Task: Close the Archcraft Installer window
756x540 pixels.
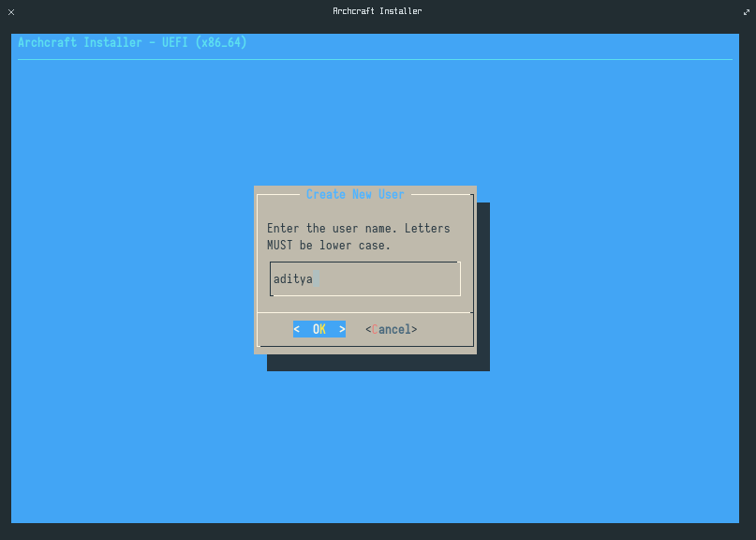Action: click(x=11, y=12)
